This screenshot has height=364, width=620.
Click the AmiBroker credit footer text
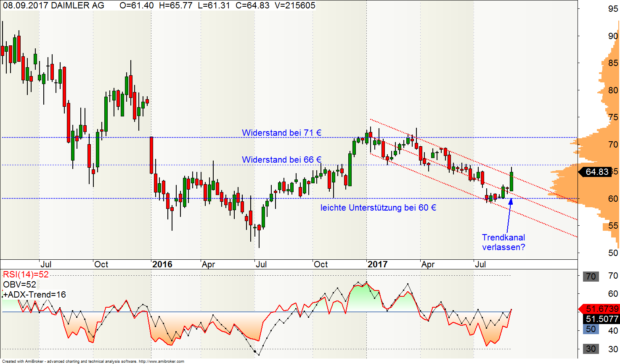click(93, 361)
